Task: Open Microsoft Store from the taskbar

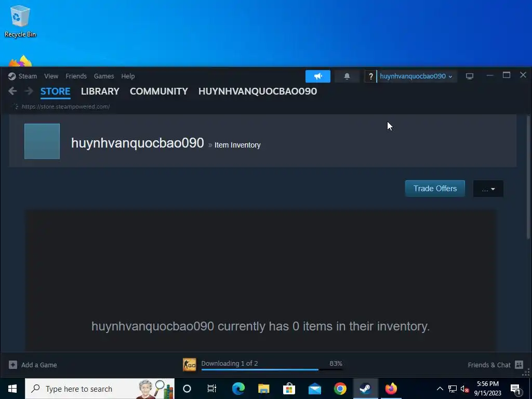Action: tap(289, 389)
